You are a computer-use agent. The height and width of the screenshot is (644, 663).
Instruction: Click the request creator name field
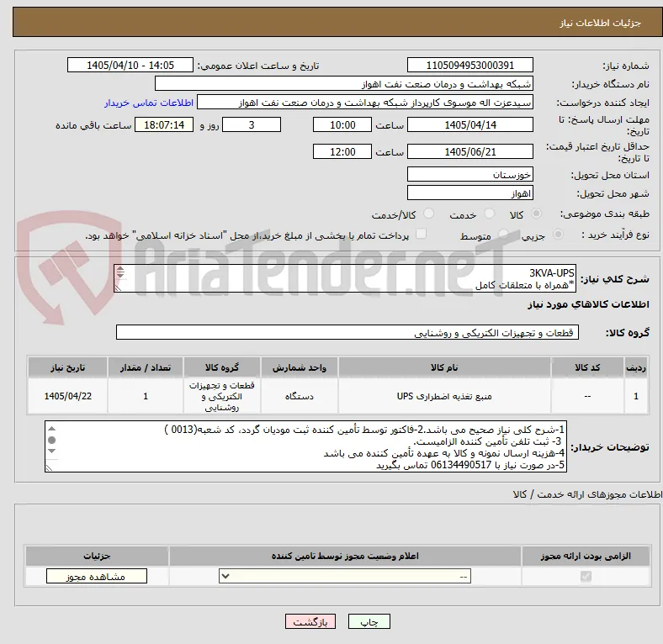click(x=365, y=103)
